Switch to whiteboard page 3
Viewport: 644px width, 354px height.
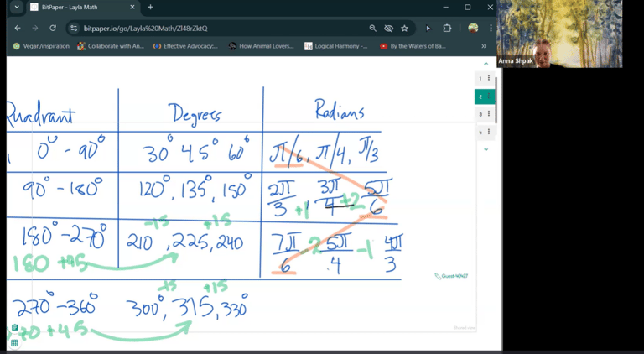point(480,114)
